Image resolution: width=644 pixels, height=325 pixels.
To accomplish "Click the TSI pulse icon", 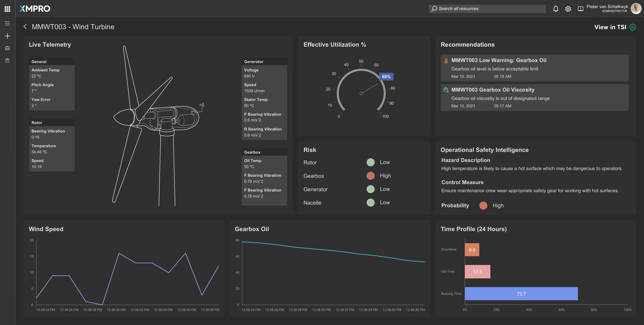I will (x=633, y=27).
